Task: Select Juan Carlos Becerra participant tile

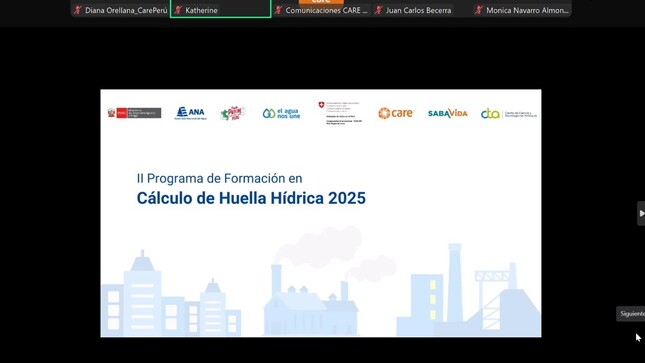Action: [x=421, y=9]
